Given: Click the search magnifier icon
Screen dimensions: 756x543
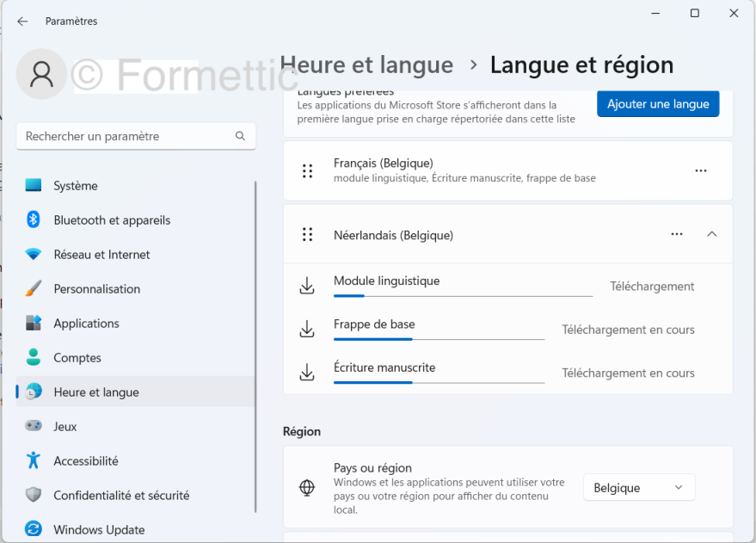Looking at the screenshot, I should [x=240, y=136].
